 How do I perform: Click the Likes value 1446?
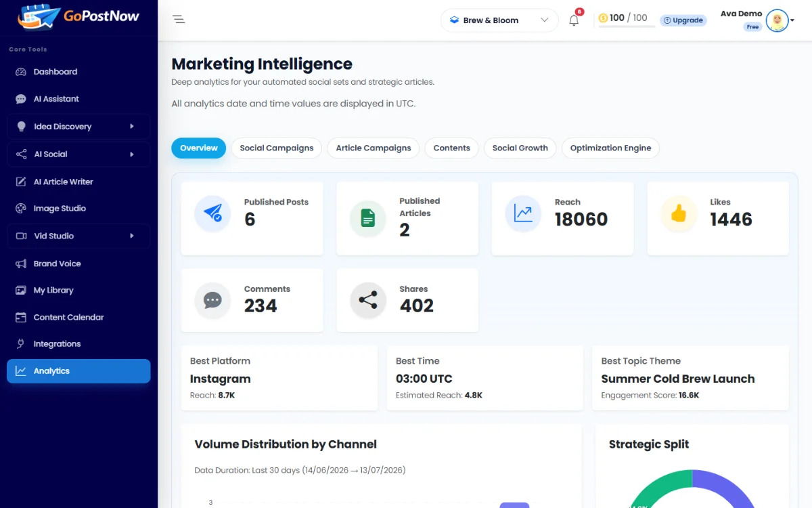point(731,219)
